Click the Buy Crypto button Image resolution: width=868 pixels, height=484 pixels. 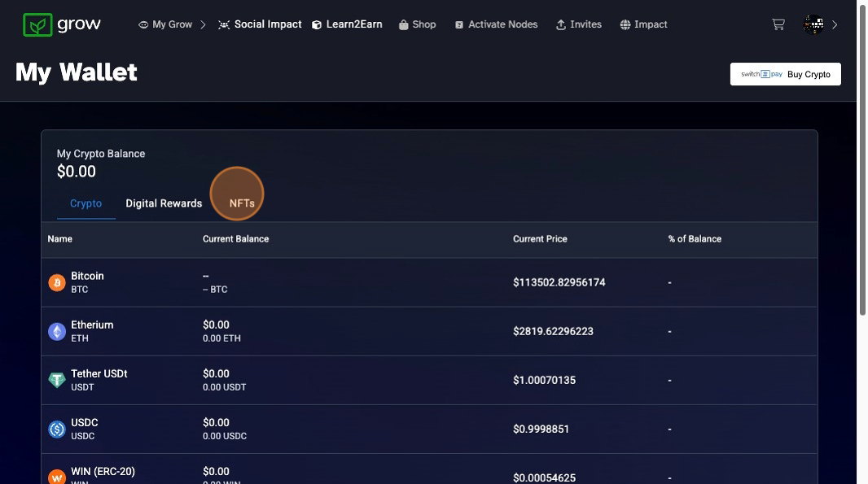pyautogui.click(x=786, y=74)
